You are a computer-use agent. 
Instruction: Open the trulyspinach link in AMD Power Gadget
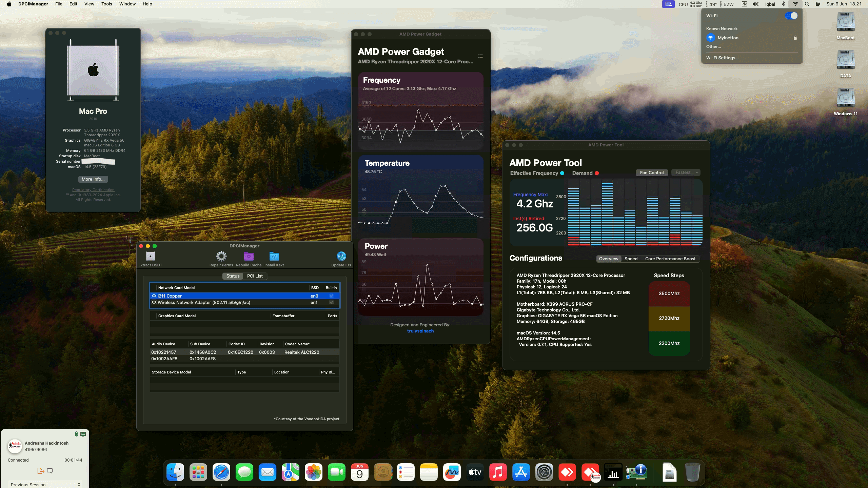[x=420, y=331]
